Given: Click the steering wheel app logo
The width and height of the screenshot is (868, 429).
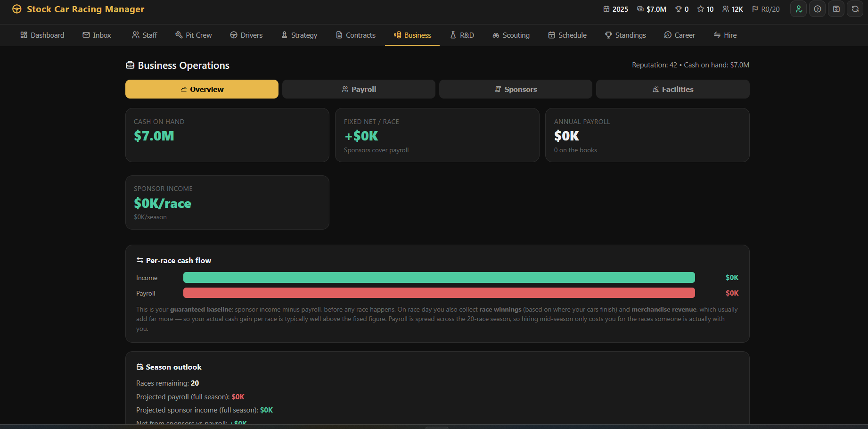Looking at the screenshot, I should [17, 9].
